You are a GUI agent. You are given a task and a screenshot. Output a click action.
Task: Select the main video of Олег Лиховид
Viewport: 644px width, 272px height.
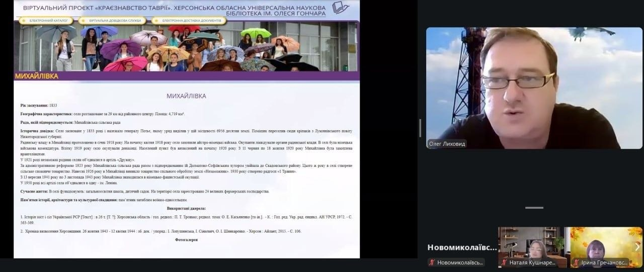534,88
